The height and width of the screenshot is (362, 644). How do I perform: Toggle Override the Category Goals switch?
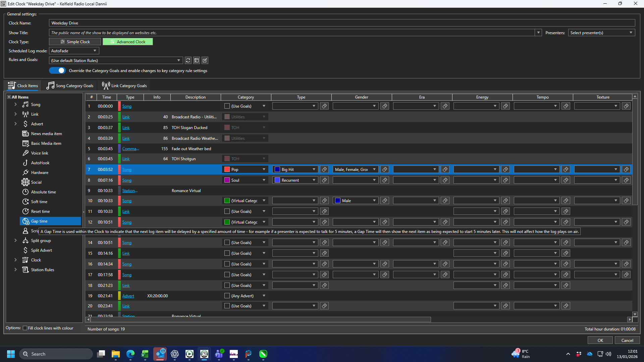tap(57, 71)
